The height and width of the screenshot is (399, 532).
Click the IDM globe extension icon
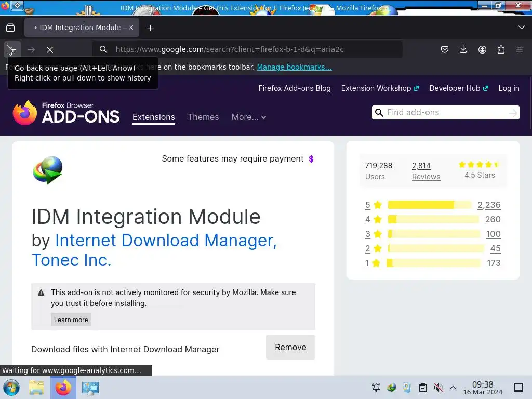(x=48, y=170)
